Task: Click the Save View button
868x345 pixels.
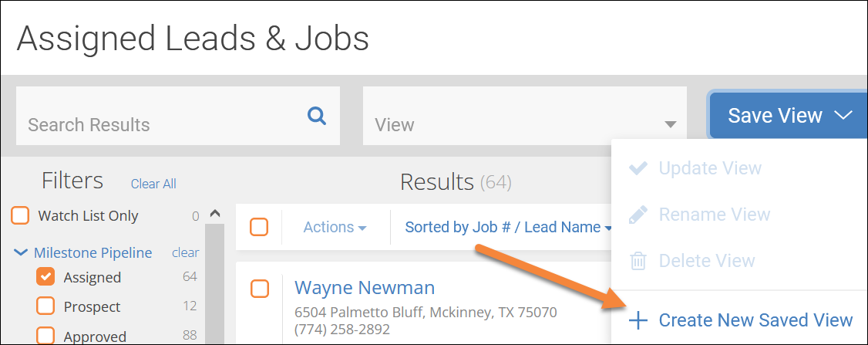Action: pyautogui.click(x=789, y=115)
